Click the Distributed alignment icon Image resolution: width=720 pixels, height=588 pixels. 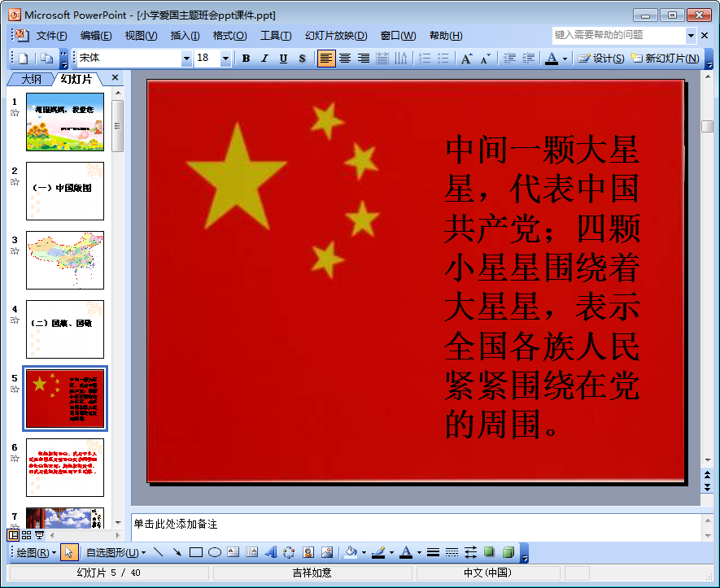[382, 59]
